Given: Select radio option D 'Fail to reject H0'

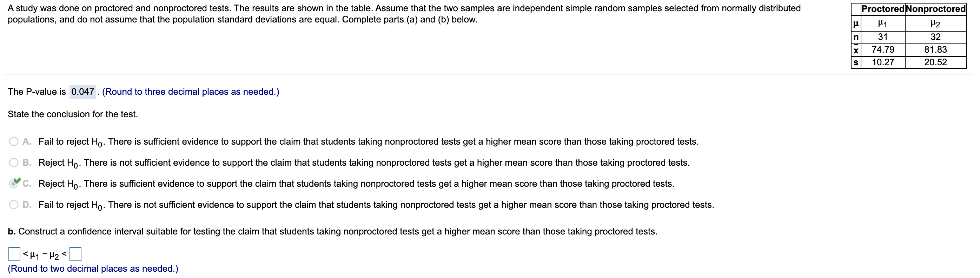Looking at the screenshot, I should [14, 204].
